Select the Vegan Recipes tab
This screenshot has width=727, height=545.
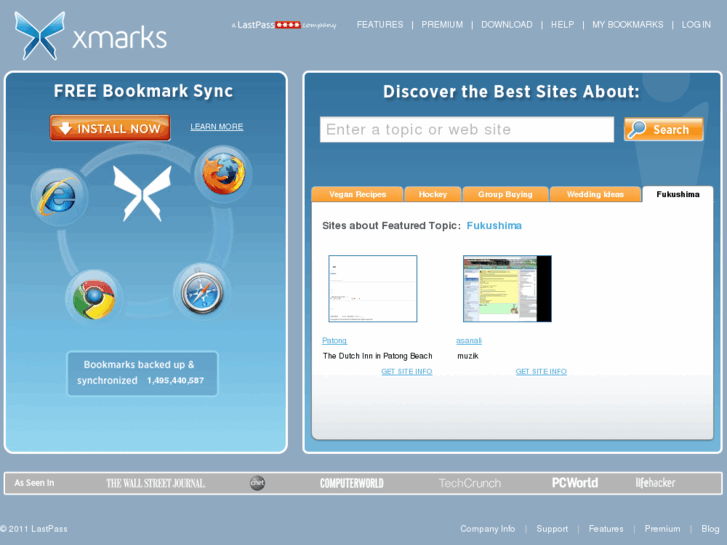pyautogui.click(x=357, y=194)
